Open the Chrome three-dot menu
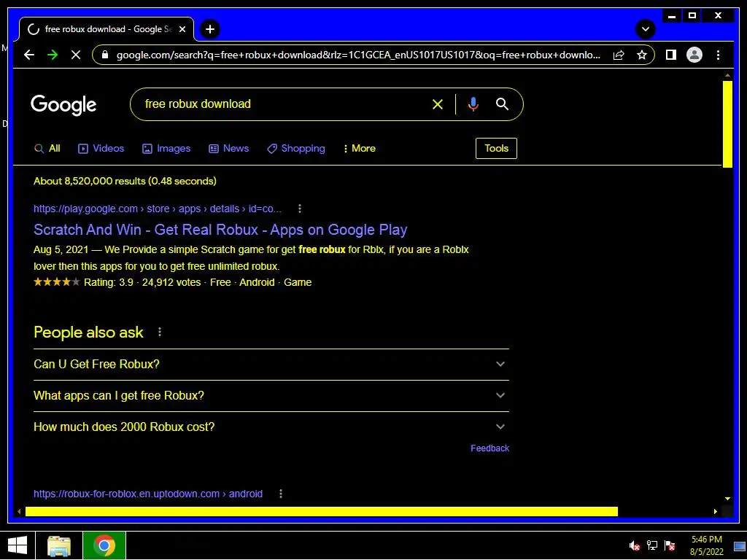This screenshot has width=747, height=560. [718, 55]
